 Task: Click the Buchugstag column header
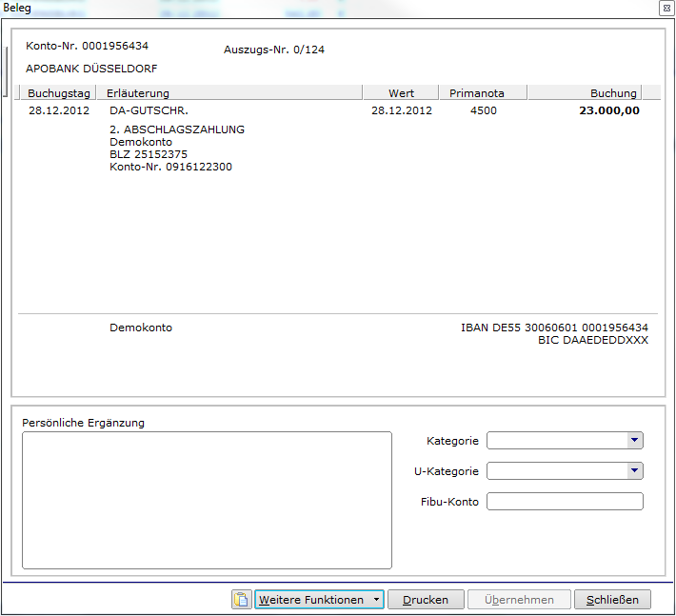coord(58,92)
